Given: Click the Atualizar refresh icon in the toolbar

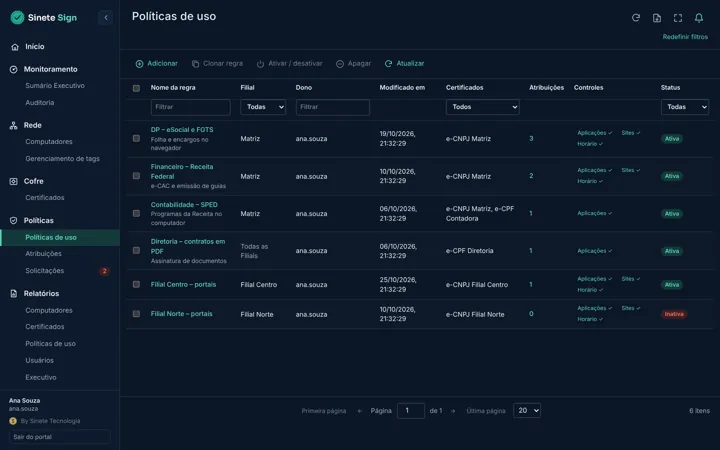Looking at the screenshot, I should [388, 64].
